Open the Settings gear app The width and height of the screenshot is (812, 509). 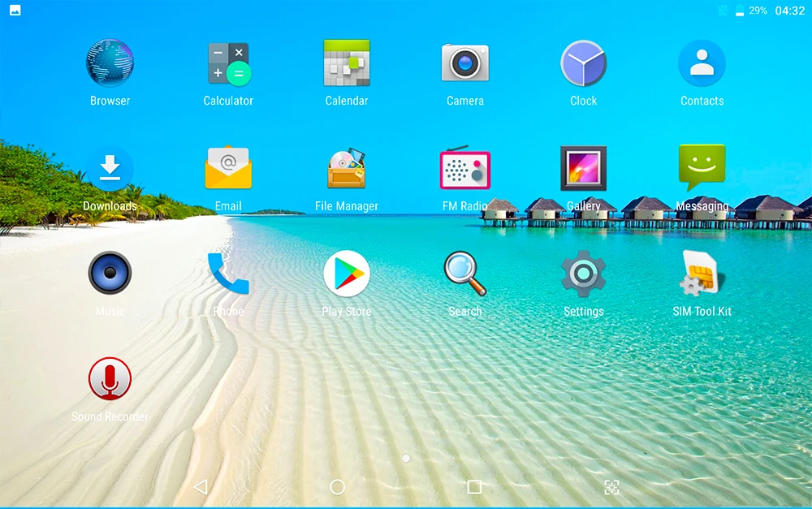pos(584,274)
